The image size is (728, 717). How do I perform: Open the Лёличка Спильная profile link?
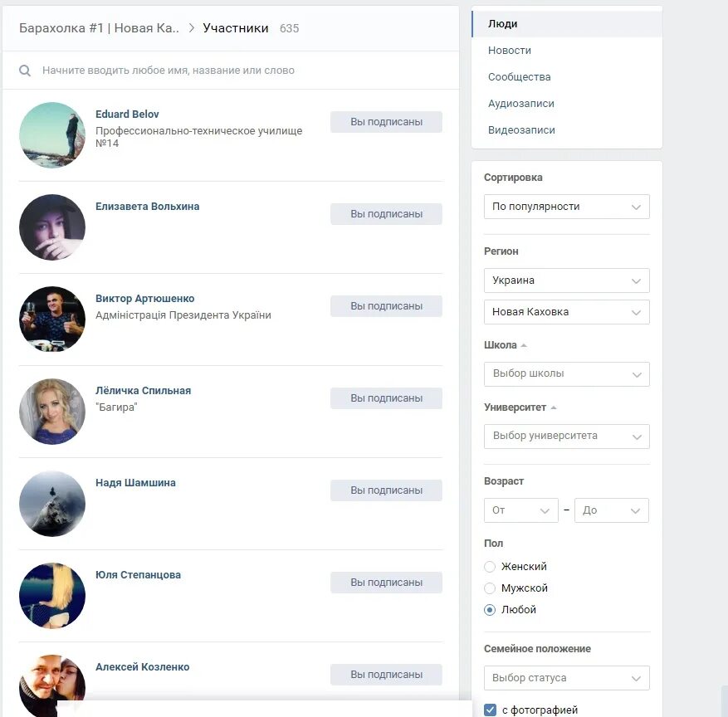143,391
